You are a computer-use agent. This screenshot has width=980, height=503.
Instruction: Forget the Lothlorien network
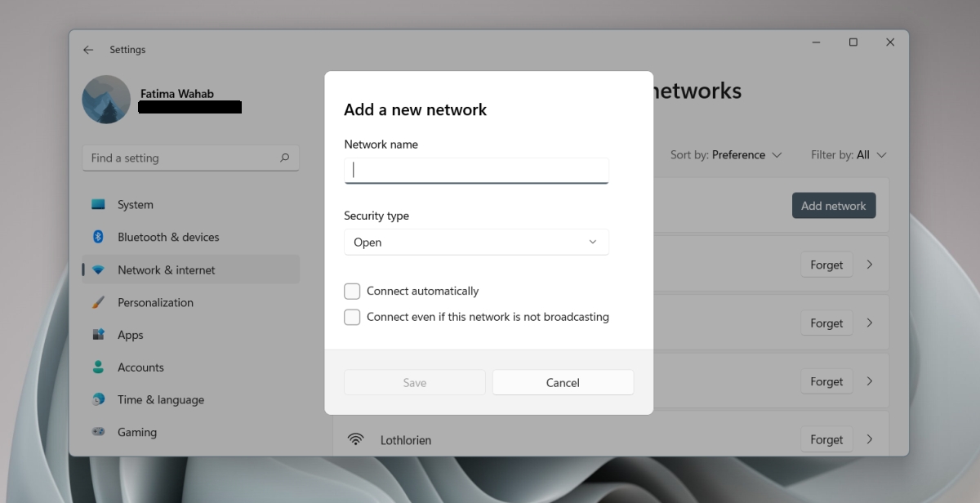[x=826, y=439]
